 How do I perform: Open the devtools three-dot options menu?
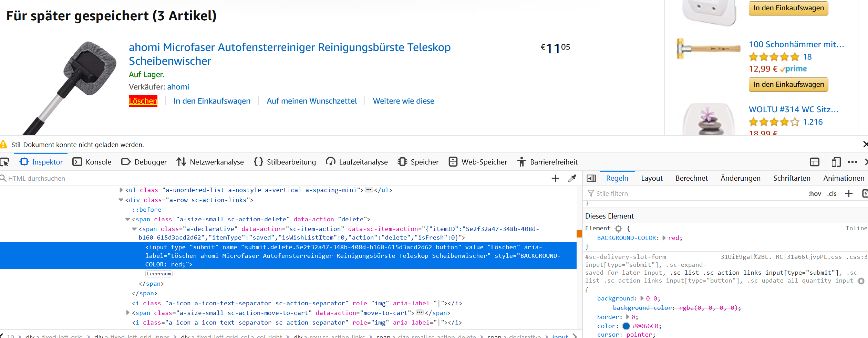852,162
